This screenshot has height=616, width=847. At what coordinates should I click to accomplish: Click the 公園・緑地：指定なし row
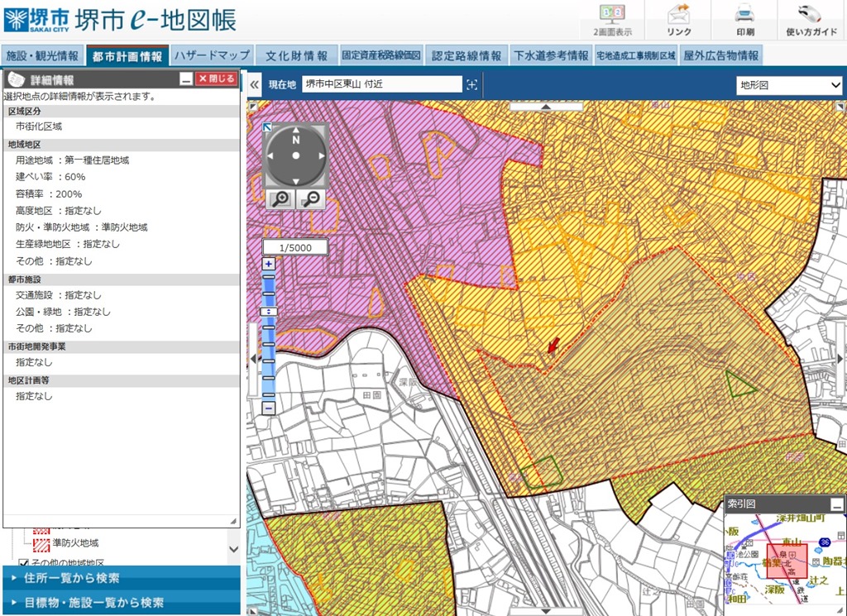coord(63,312)
